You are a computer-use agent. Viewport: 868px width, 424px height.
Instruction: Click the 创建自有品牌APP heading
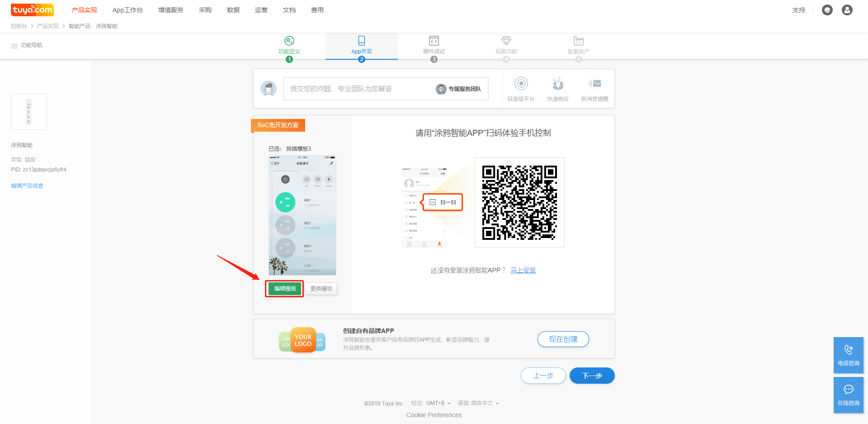[368, 331]
